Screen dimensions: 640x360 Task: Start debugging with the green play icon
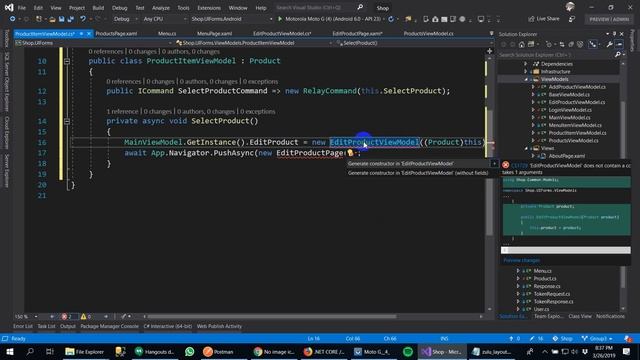[x=280, y=19]
